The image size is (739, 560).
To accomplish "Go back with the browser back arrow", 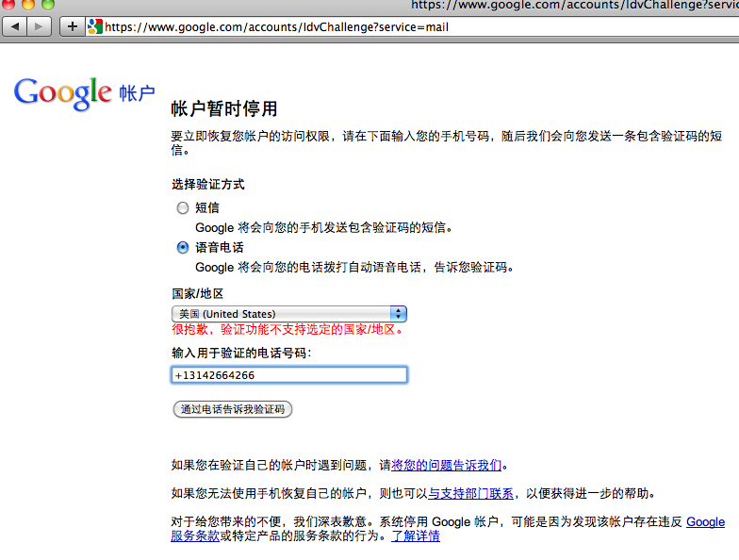I will point(15,26).
